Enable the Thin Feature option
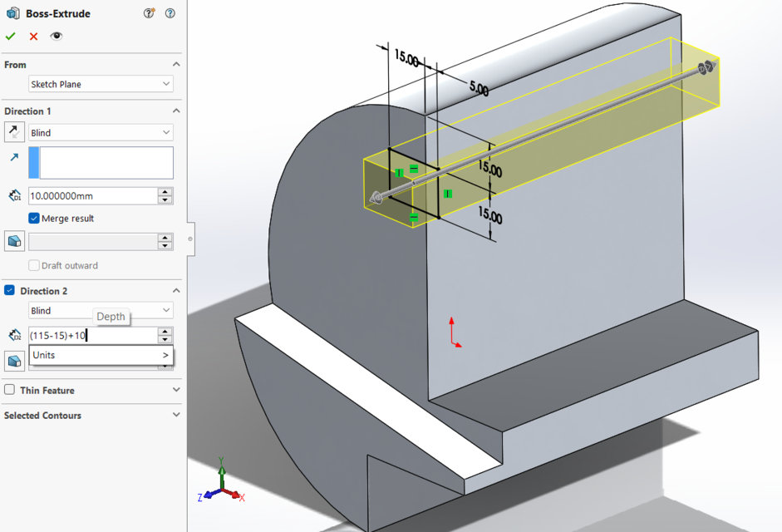The image size is (782, 532). (7, 390)
